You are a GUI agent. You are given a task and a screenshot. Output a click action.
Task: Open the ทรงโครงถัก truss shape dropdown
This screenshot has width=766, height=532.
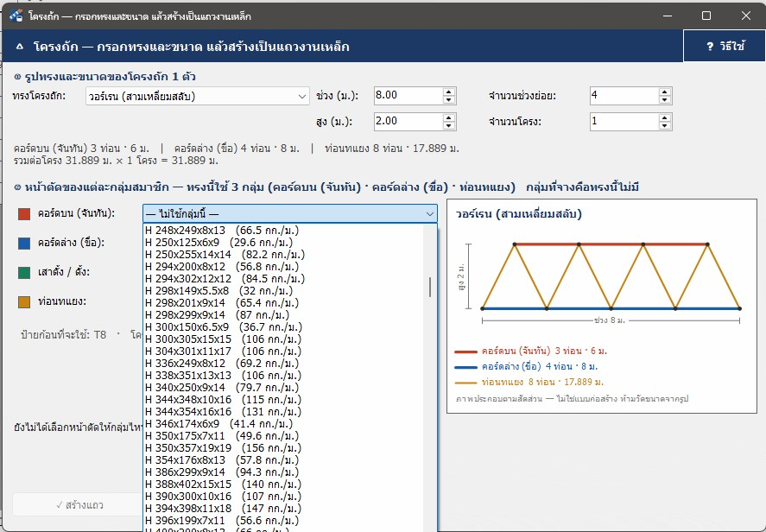(x=198, y=96)
